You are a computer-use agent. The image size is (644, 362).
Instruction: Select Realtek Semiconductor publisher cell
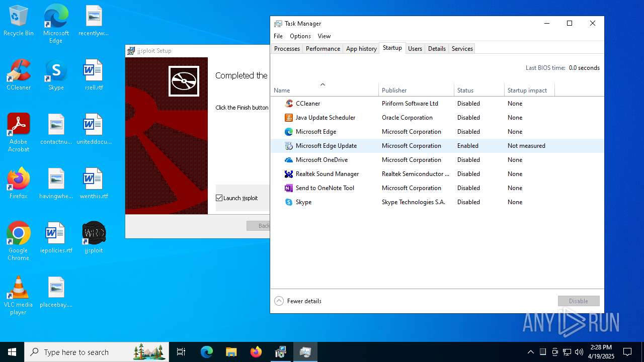tap(416, 174)
